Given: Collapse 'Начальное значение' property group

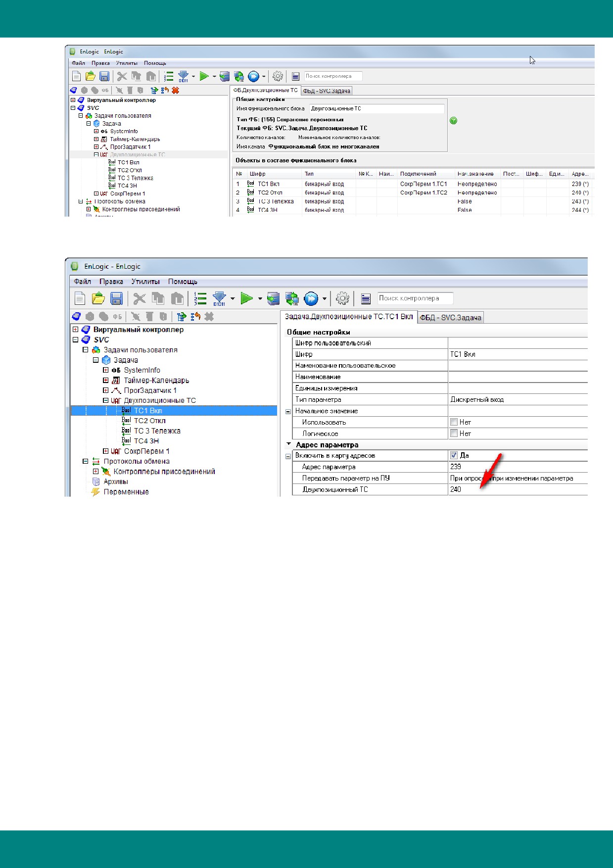Looking at the screenshot, I should [x=288, y=412].
